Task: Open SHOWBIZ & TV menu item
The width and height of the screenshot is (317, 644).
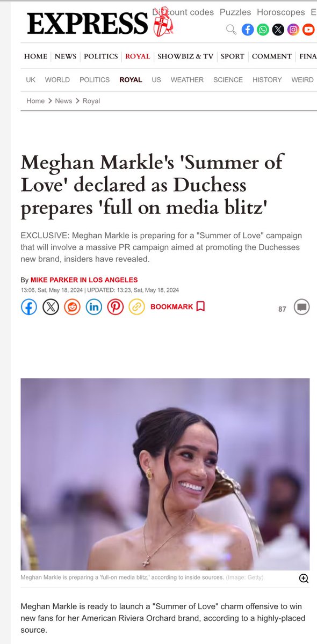Action: pos(185,56)
